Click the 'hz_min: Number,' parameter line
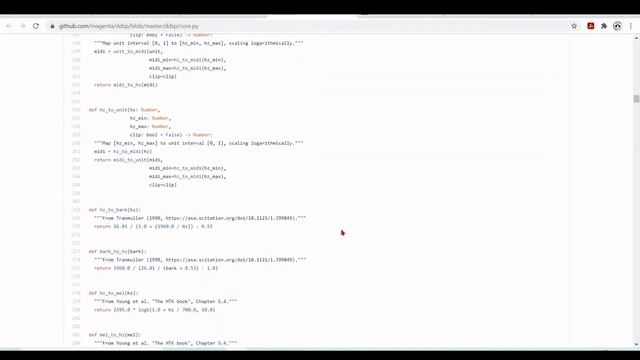Viewport: 640px width, 360px height. [x=150, y=118]
